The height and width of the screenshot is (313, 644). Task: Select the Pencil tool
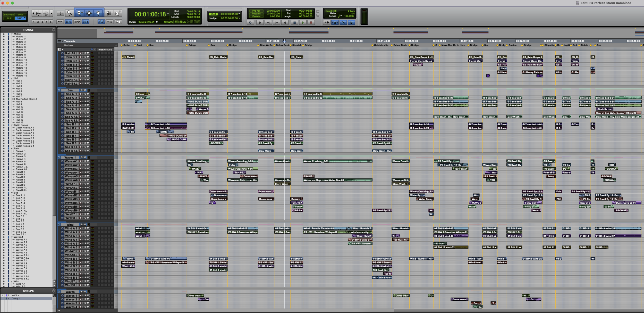coord(118,13)
